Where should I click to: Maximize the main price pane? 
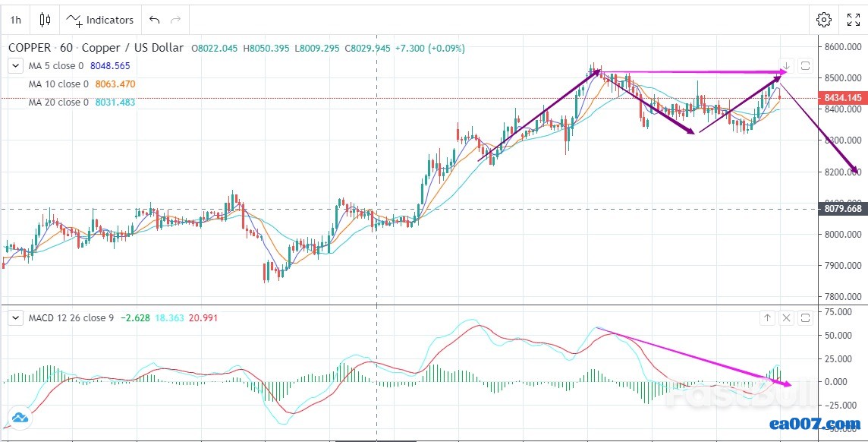click(x=806, y=66)
